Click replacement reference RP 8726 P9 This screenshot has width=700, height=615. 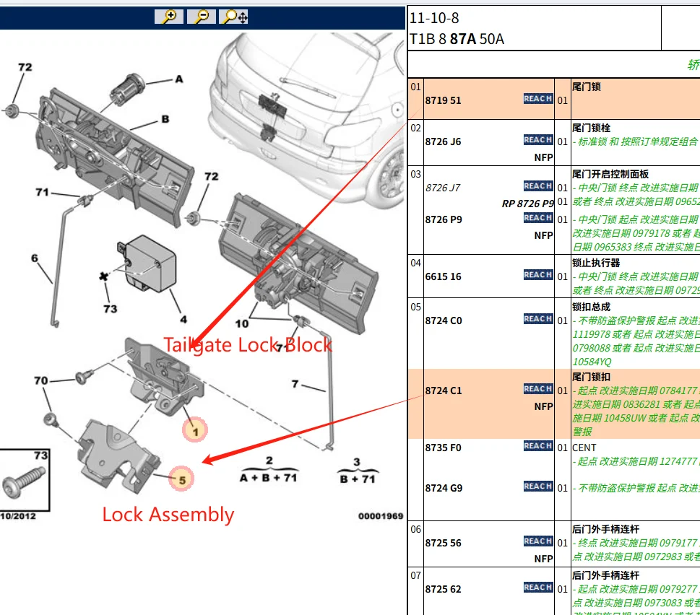[527, 204]
